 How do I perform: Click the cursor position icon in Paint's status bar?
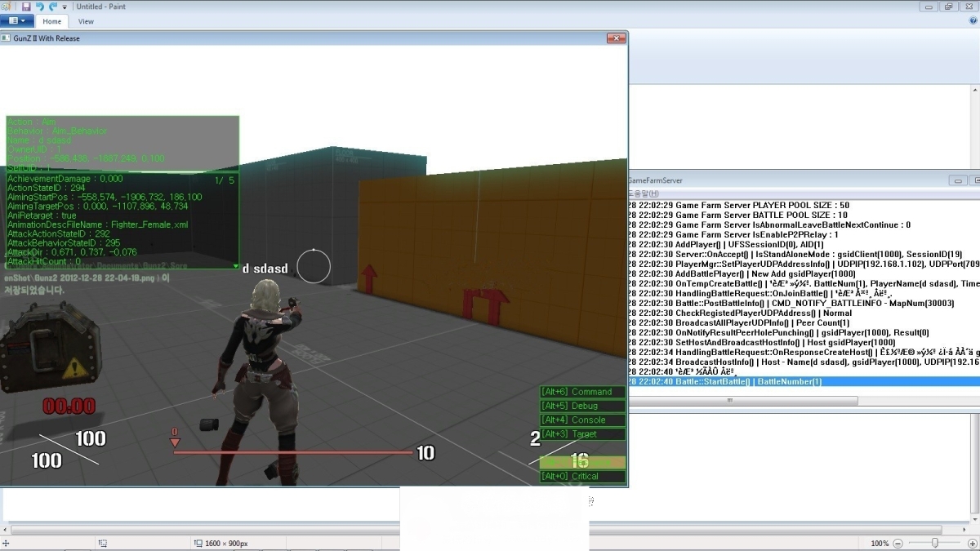(x=7, y=543)
